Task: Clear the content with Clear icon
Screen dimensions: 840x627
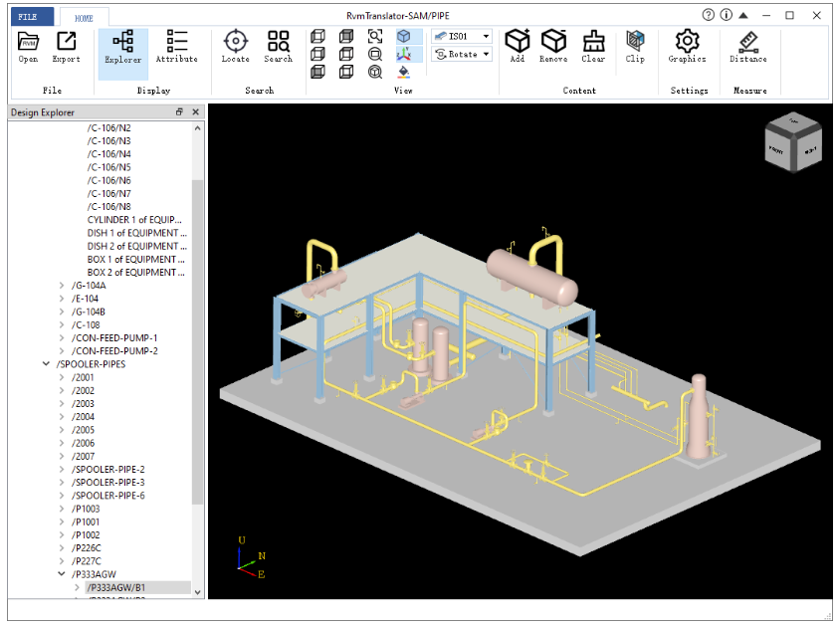Action: [593, 46]
